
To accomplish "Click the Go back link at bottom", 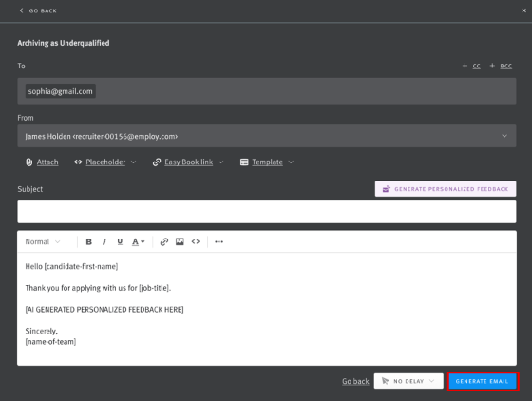I will click(355, 381).
